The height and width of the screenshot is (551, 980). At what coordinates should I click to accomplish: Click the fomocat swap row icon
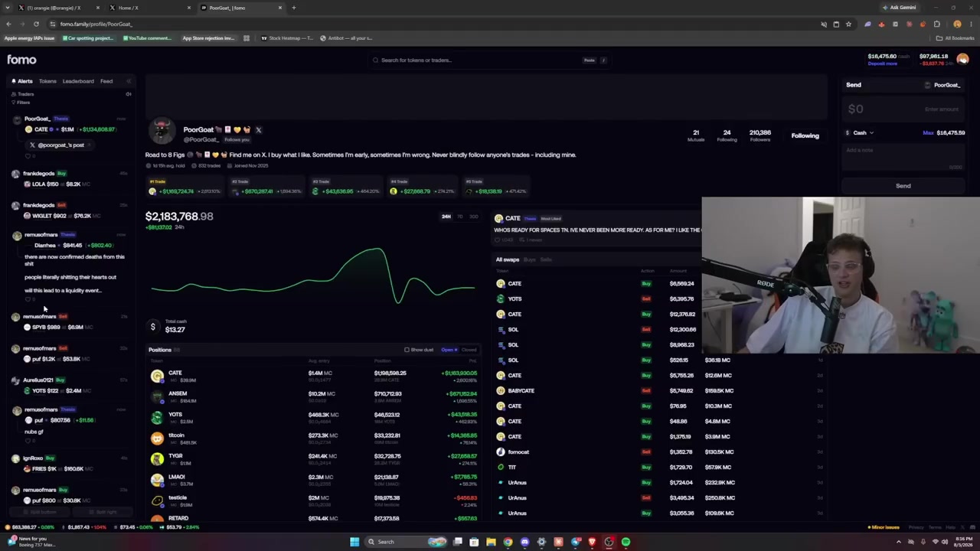tap(501, 452)
